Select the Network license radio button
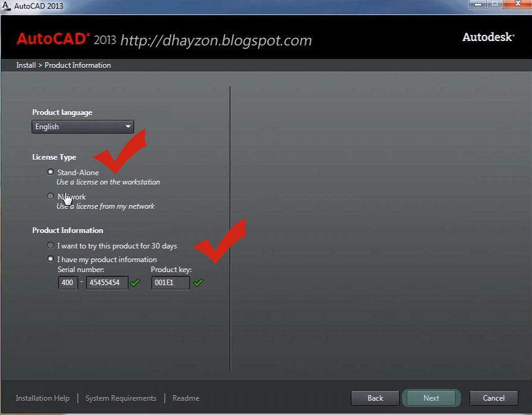This screenshot has height=415, width=532. pyautogui.click(x=50, y=196)
